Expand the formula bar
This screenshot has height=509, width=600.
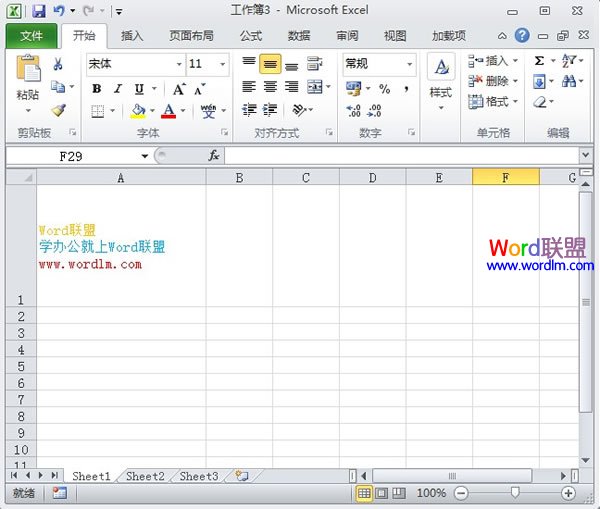click(585, 155)
